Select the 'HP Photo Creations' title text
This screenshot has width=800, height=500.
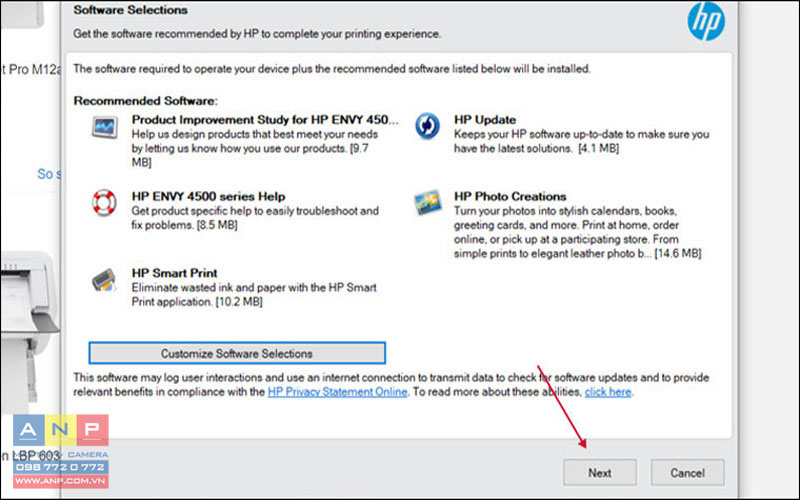click(510, 196)
